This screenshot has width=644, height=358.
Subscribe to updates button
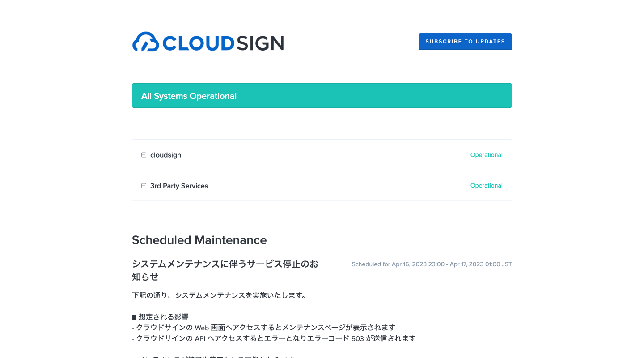465,42
